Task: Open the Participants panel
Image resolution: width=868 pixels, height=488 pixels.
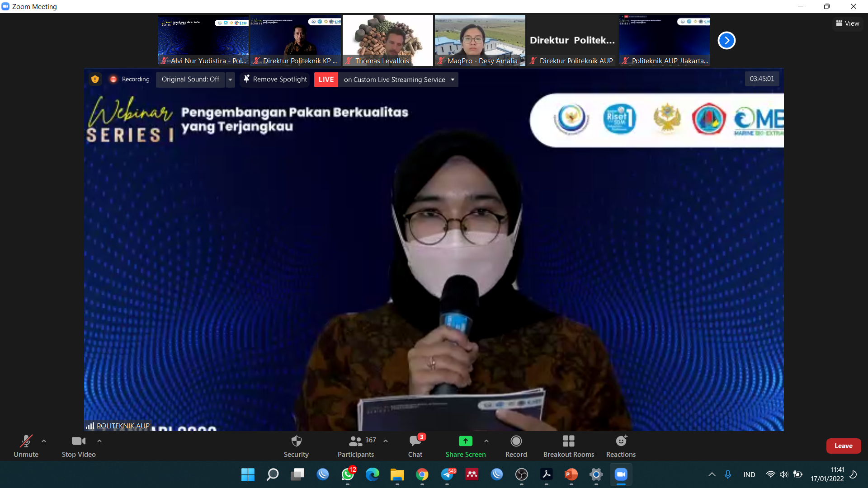Action: click(x=356, y=446)
